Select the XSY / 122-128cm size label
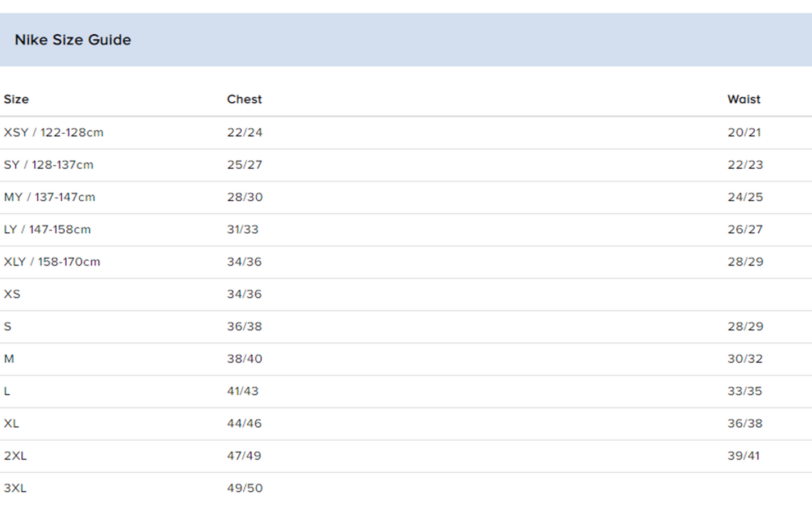This screenshot has width=812, height=520. [53, 133]
